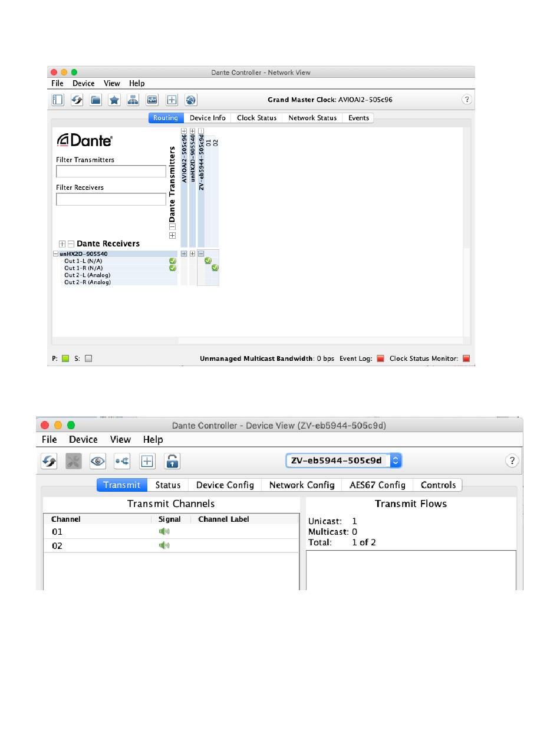Click the network tree device view icon

(x=133, y=100)
